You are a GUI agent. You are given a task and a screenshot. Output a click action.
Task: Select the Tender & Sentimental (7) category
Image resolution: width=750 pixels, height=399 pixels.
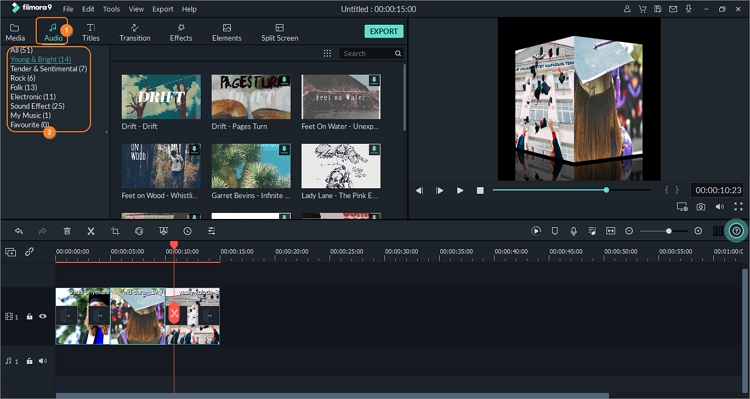pyautogui.click(x=49, y=69)
